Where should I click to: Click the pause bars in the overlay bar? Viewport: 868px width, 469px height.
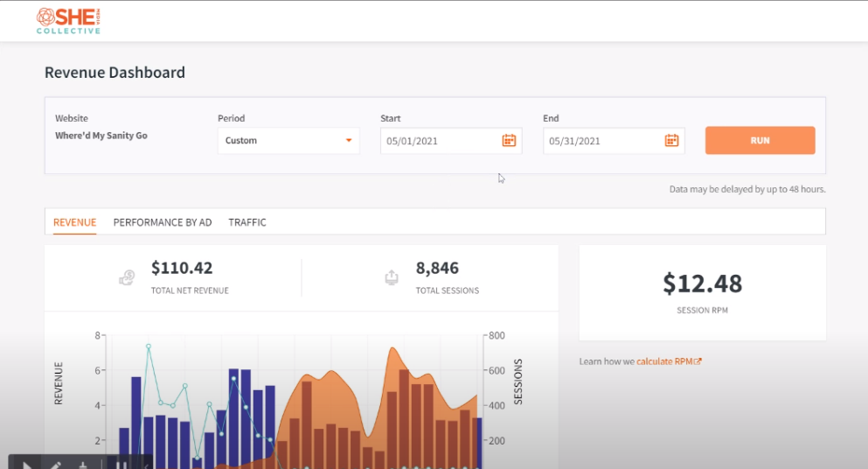[122, 465]
